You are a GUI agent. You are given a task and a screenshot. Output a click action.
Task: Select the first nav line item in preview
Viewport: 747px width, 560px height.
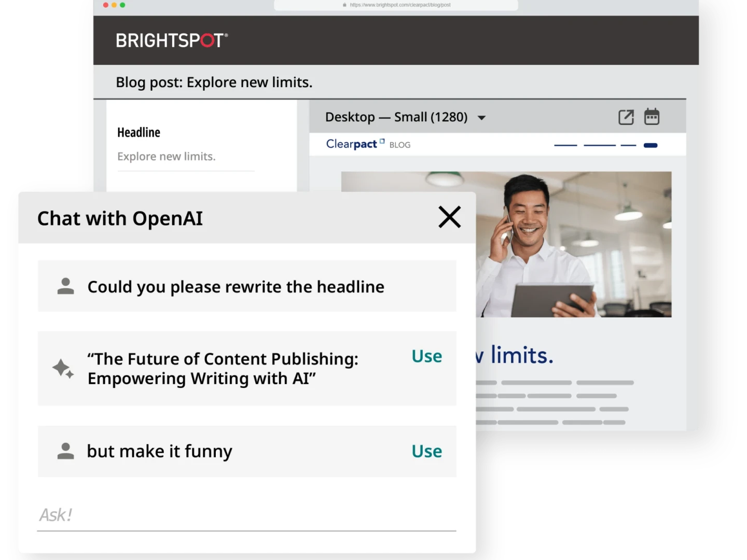(565, 146)
